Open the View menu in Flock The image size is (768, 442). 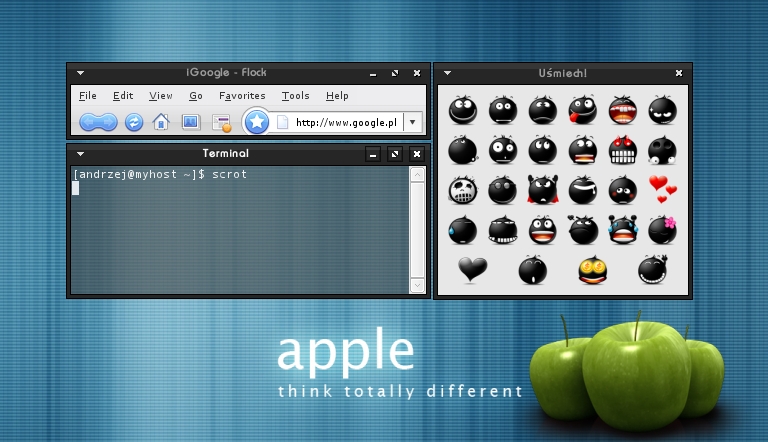pos(161,96)
